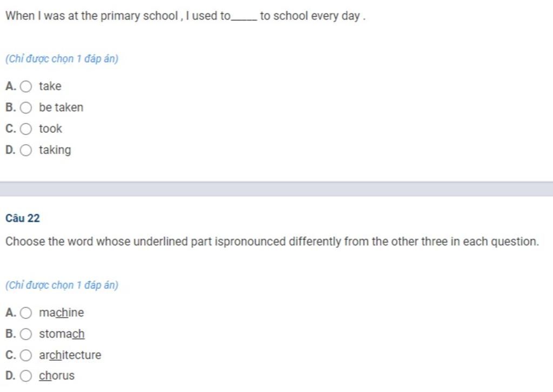Screen dimensions: 553x392
Task: Click the pronunciation question instruction text
Action: click(x=272, y=241)
